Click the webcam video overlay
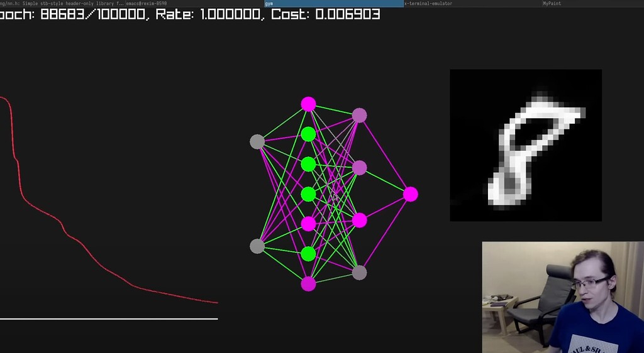This screenshot has height=353, width=644. pos(563,297)
